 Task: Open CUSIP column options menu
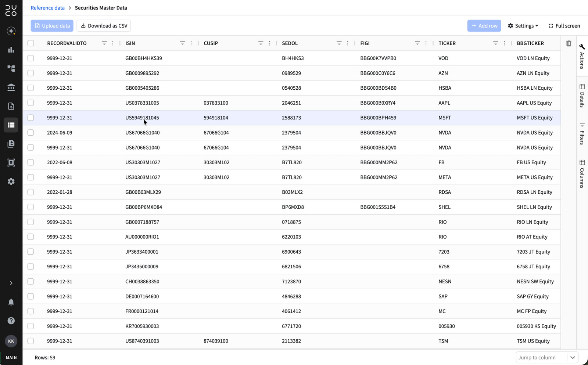coord(269,43)
